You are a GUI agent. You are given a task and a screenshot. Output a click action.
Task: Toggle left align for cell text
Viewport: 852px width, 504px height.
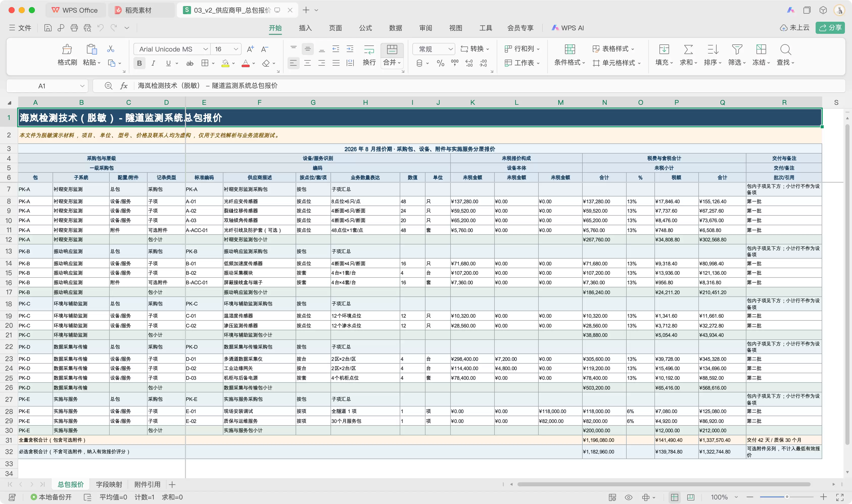pos(293,63)
